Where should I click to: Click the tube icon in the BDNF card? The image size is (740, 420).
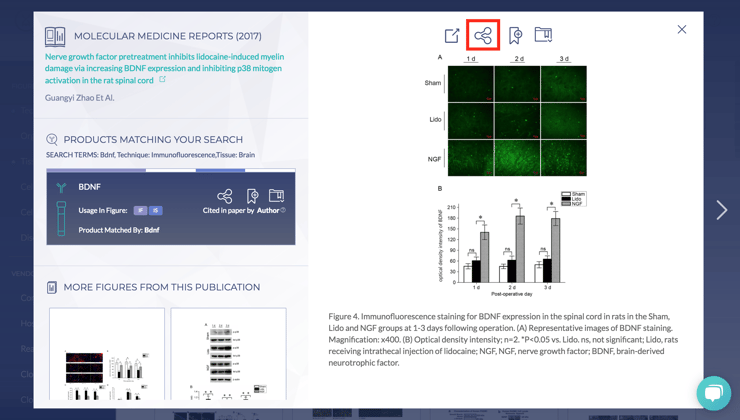tap(61, 218)
